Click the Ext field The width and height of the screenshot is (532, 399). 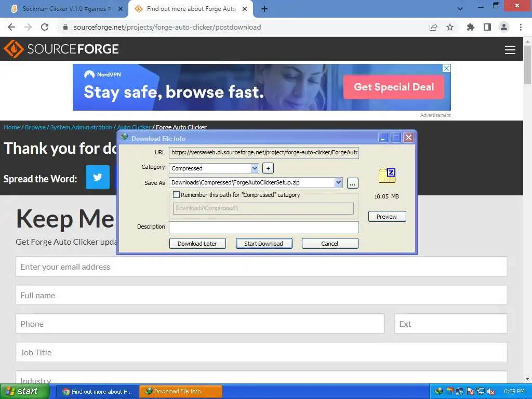[x=451, y=324]
